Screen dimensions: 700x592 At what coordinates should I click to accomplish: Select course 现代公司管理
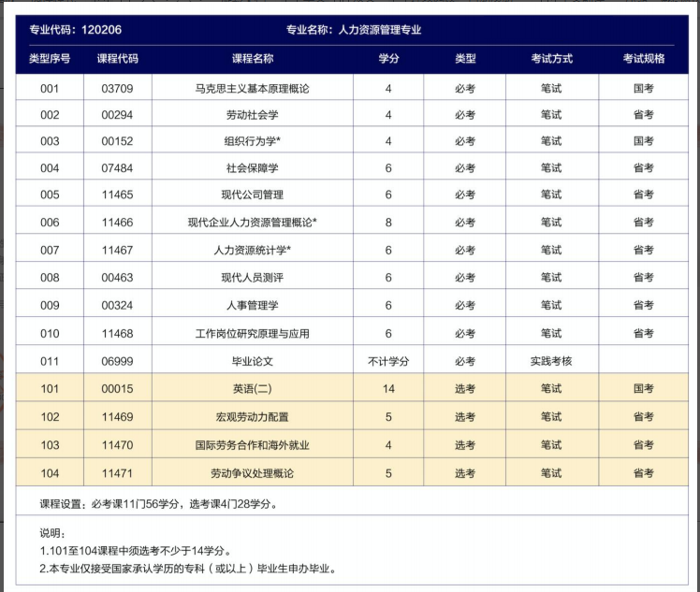pos(253,195)
